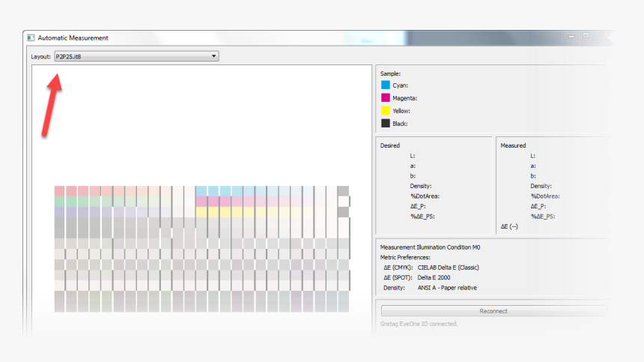Open the Layout dropdown showing P2P25.it8
This screenshot has height=362, width=644.
pyautogui.click(x=136, y=56)
